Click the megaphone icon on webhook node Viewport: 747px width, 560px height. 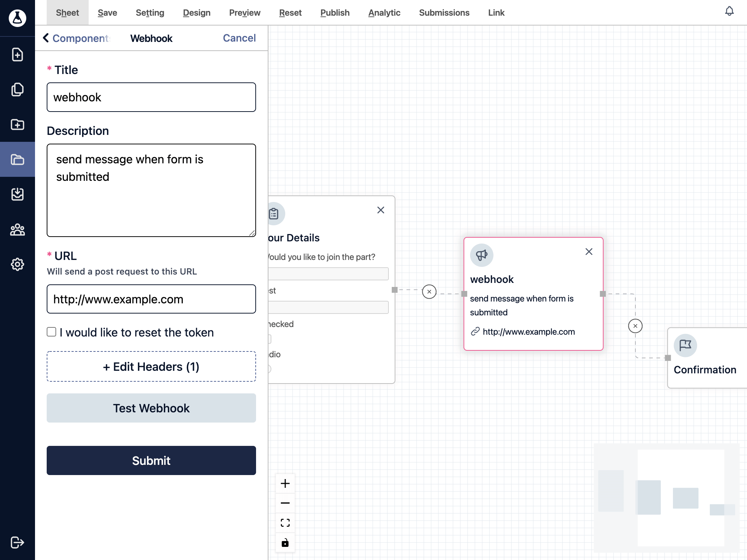(481, 255)
